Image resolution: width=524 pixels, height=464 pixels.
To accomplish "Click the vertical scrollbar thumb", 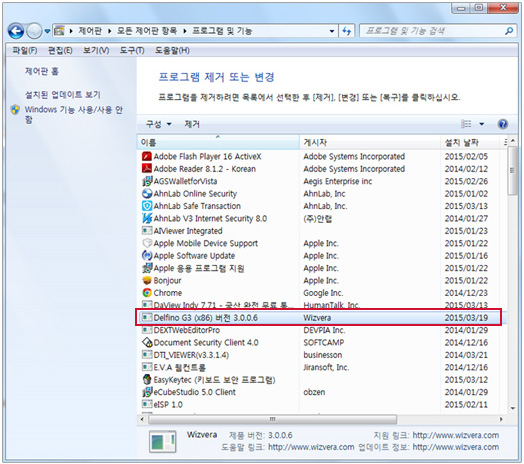I will pyautogui.click(x=512, y=170).
